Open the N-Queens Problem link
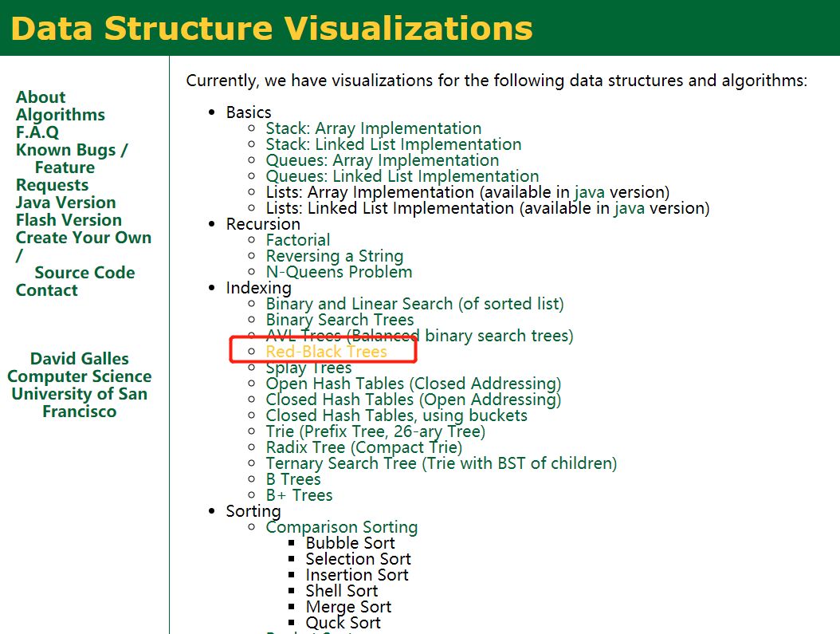Viewport: 840px width, 634px height. [x=339, y=272]
